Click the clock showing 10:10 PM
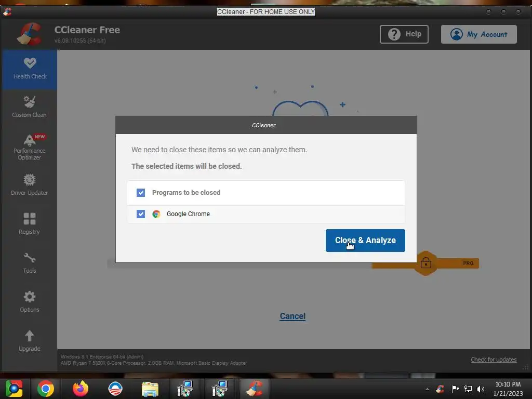Viewport: 532px width, 399px height. pos(508,389)
